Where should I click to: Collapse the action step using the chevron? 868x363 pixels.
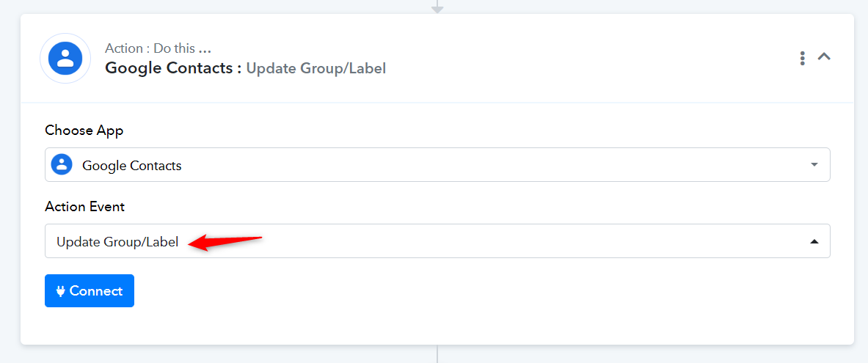point(824,56)
